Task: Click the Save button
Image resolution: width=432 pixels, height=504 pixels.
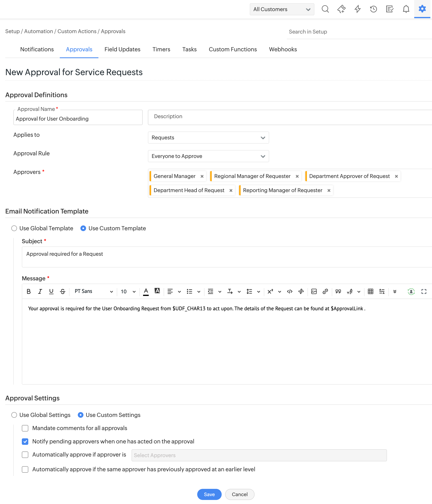Action: coord(209,494)
